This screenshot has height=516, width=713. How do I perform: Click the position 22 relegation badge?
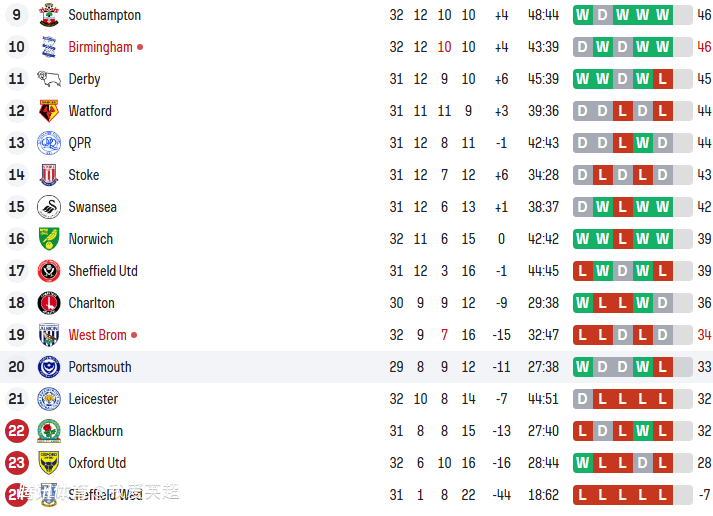pyautogui.click(x=16, y=431)
